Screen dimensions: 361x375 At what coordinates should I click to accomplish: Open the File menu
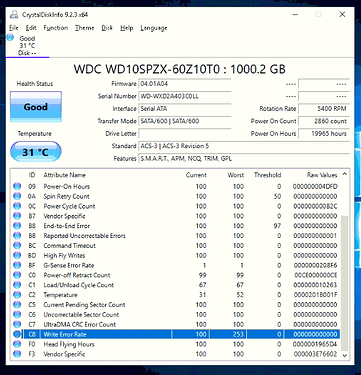pos(14,28)
